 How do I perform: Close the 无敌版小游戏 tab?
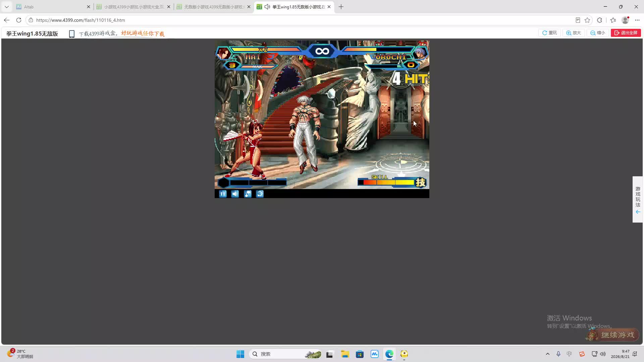[249, 7]
